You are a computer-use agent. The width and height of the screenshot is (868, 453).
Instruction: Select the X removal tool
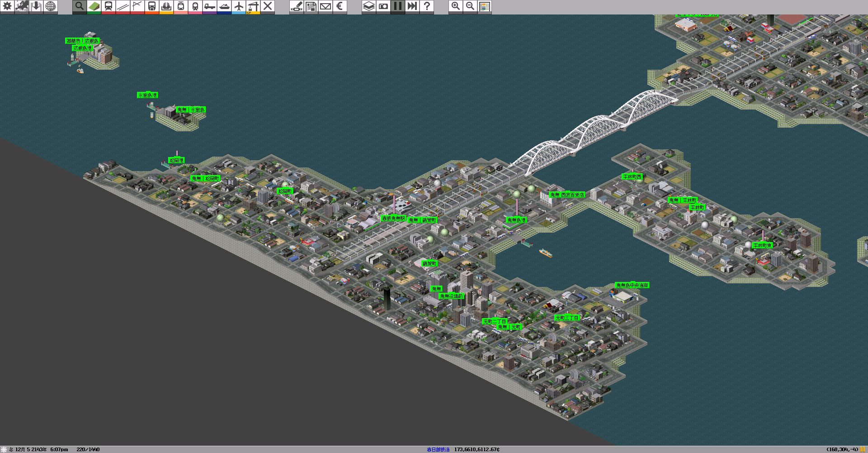tap(268, 7)
